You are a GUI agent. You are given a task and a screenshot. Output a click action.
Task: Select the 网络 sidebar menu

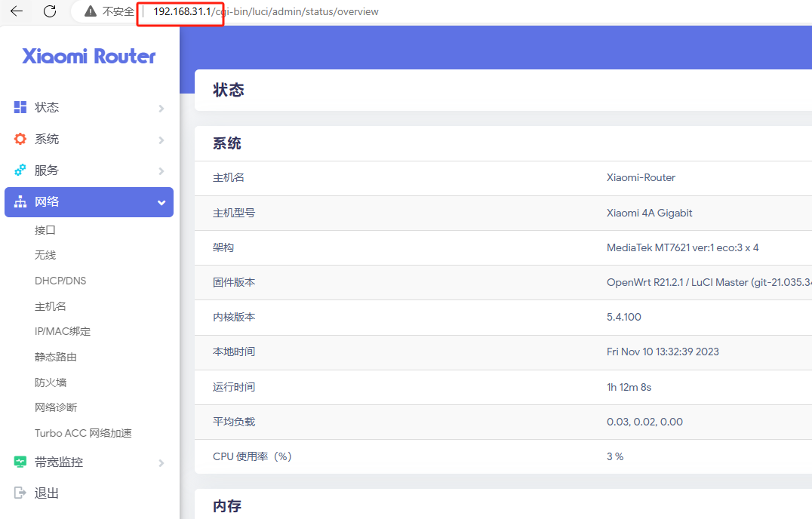(x=89, y=202)
